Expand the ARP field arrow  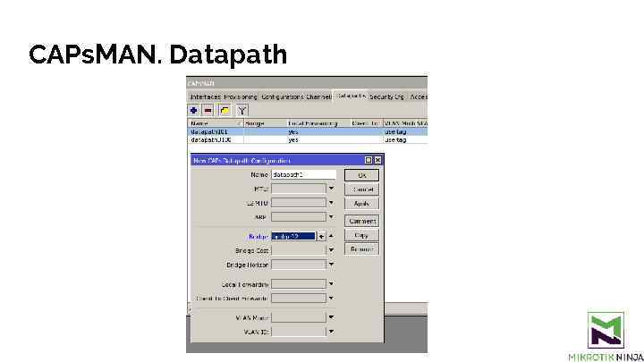pyautogui.click(x=331, y=217)
